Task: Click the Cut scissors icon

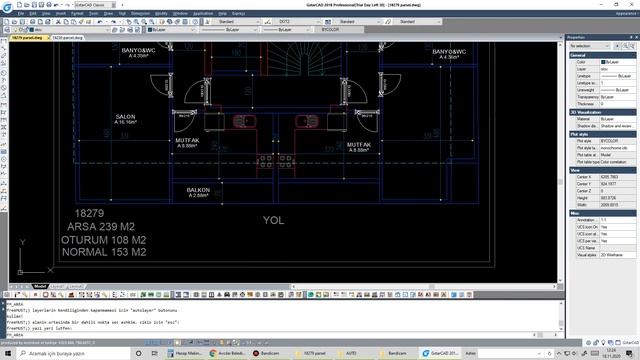Action: (x=58, y=22)
